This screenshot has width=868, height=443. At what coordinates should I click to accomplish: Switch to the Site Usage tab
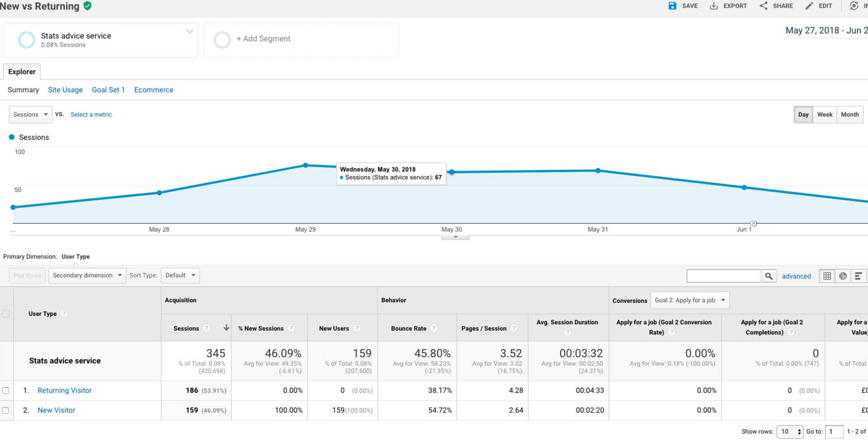[x=65, y=90]
